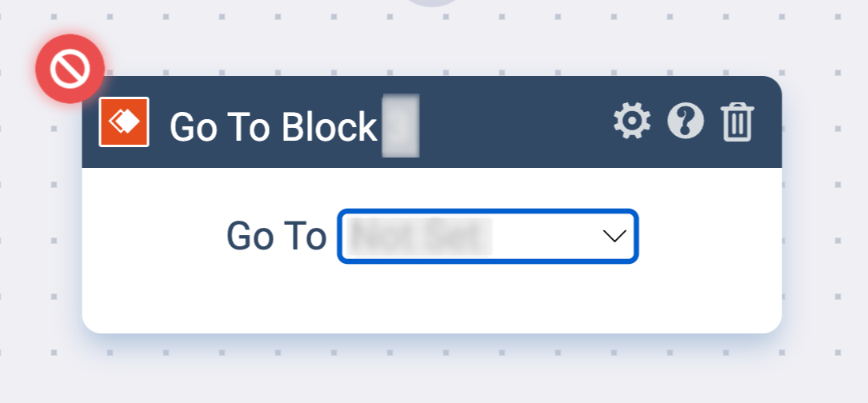Click the blurred block number badge
868x403 pixels.
coord(401,126)
